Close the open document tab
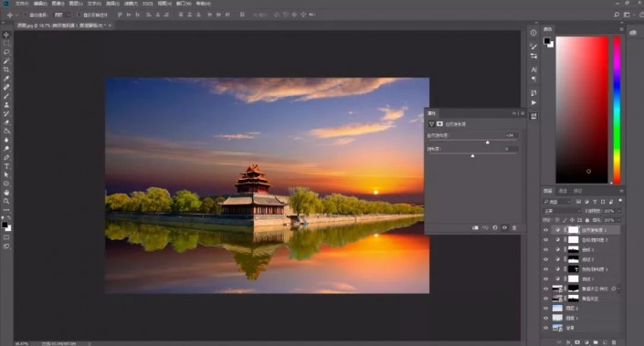Viewport: 644px width, 346px height. [110, 26]
